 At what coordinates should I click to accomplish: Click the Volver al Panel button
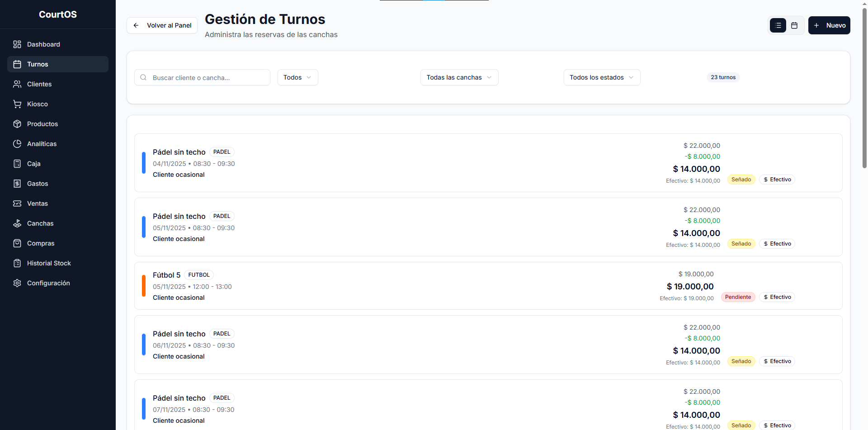coord(162,25)
